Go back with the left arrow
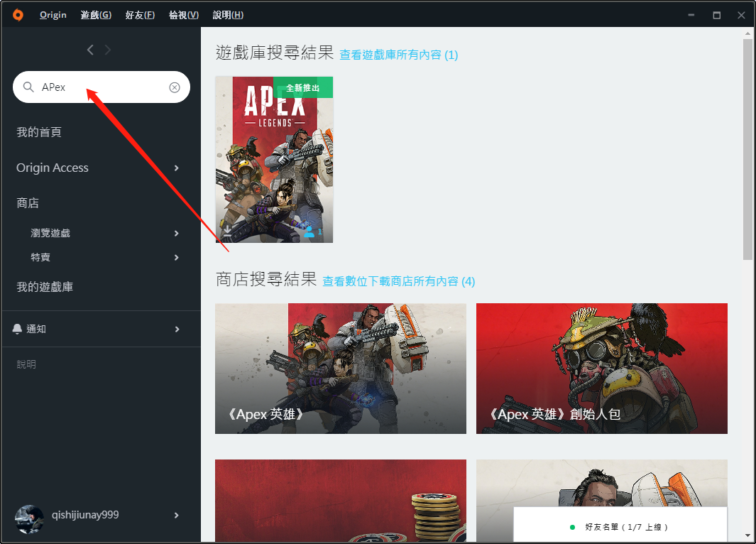This screenshot has width=756, height=544. coord(90,50)
